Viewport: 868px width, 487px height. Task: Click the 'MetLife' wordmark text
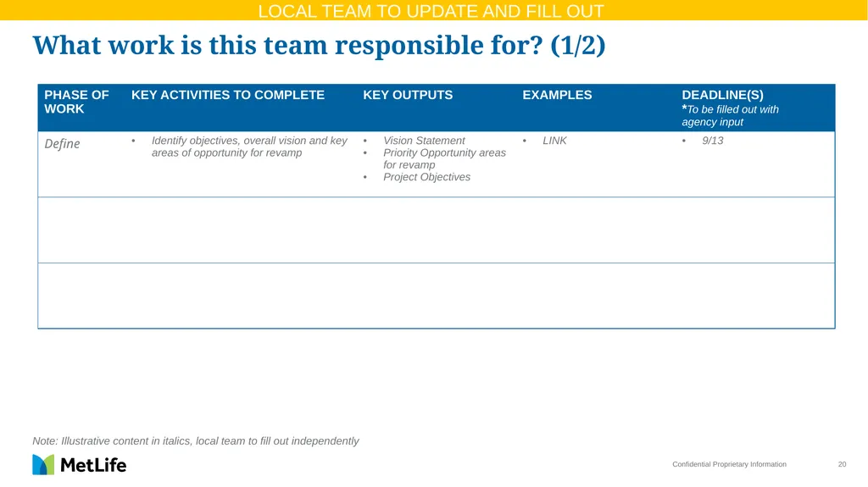[93, 465]
